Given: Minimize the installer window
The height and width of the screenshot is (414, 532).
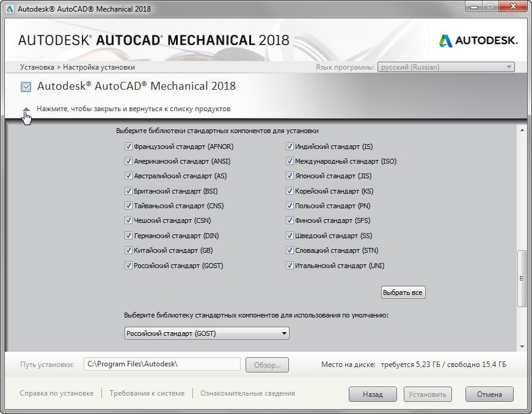Looking at the screenshot, I should pos(475,7).
